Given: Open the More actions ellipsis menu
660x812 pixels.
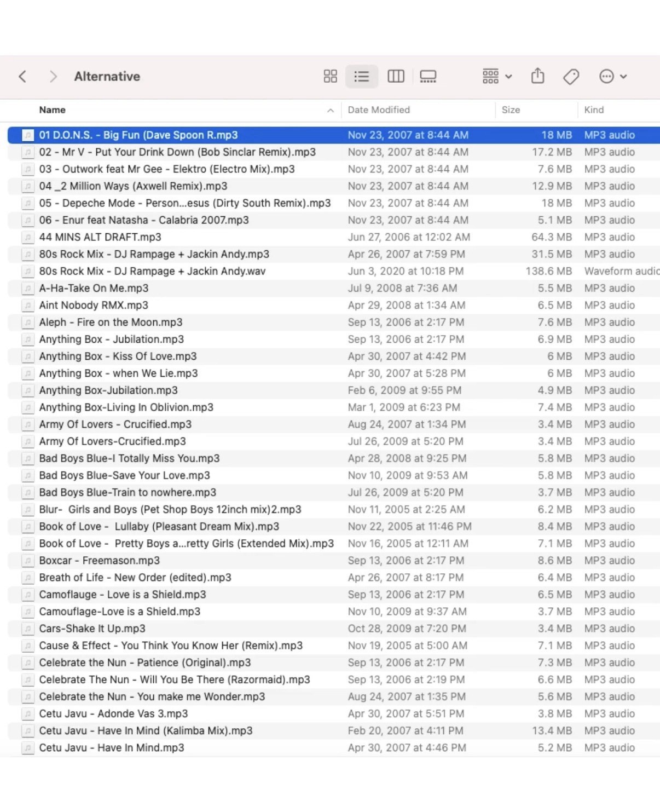Looking at the screenshot, I should pos(613,77).
